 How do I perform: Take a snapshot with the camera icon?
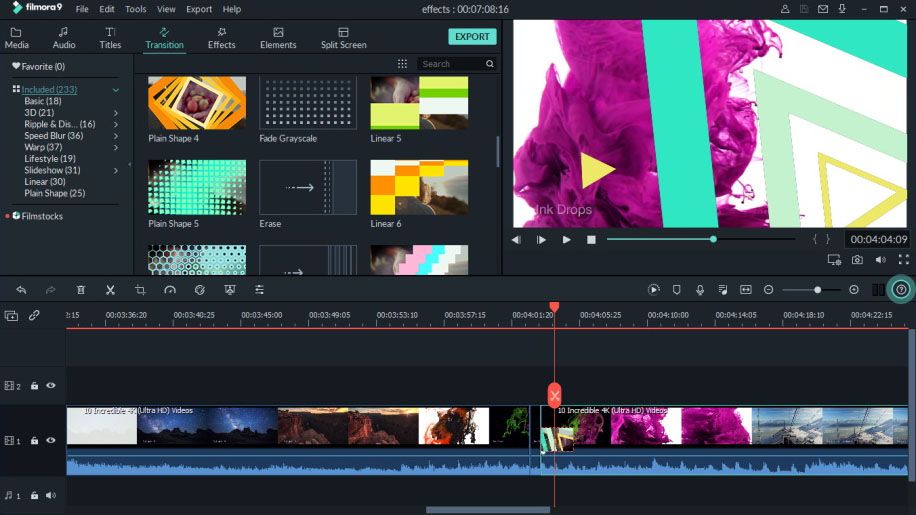[857, 260]
